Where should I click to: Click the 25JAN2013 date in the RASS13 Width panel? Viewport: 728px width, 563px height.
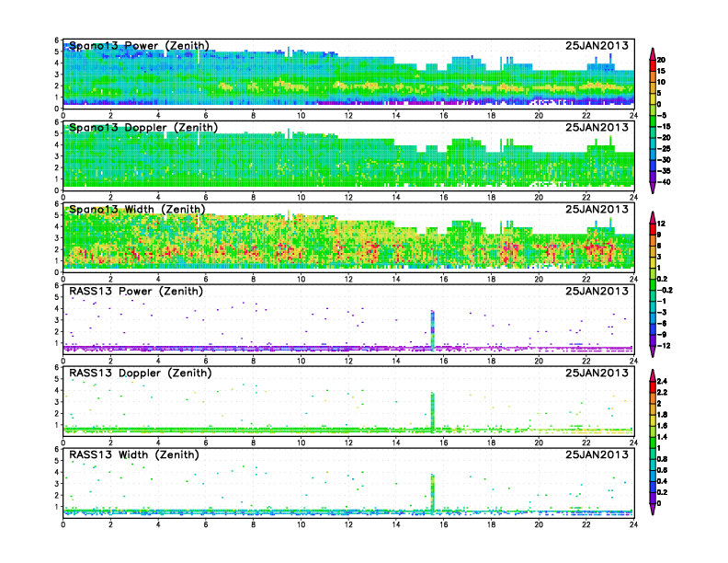coord(598,454)
